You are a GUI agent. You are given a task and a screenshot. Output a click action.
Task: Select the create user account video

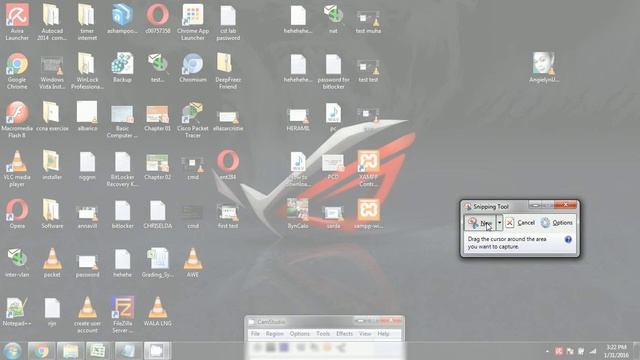tap(87, 315)
